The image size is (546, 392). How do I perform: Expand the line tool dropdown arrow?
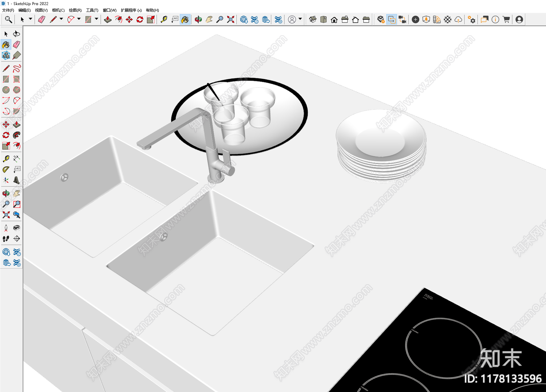pyautogui.click(x=61, y=19)
